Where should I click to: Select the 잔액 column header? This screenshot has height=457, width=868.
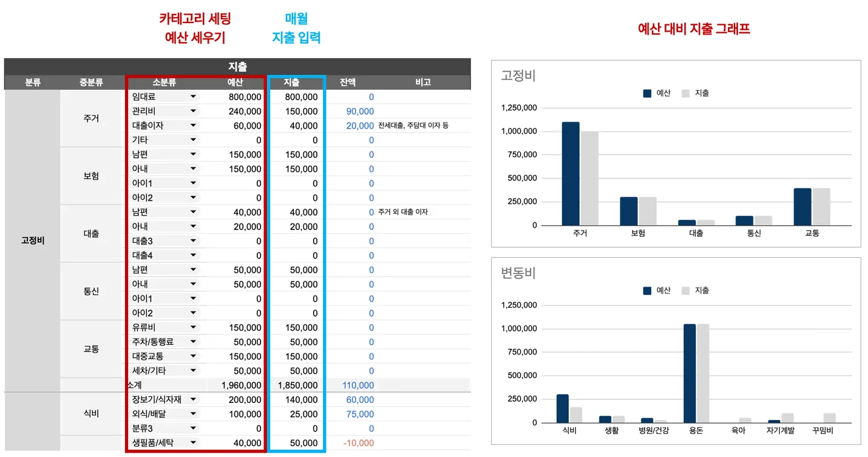pyautogui.click(x=348, y=83)
